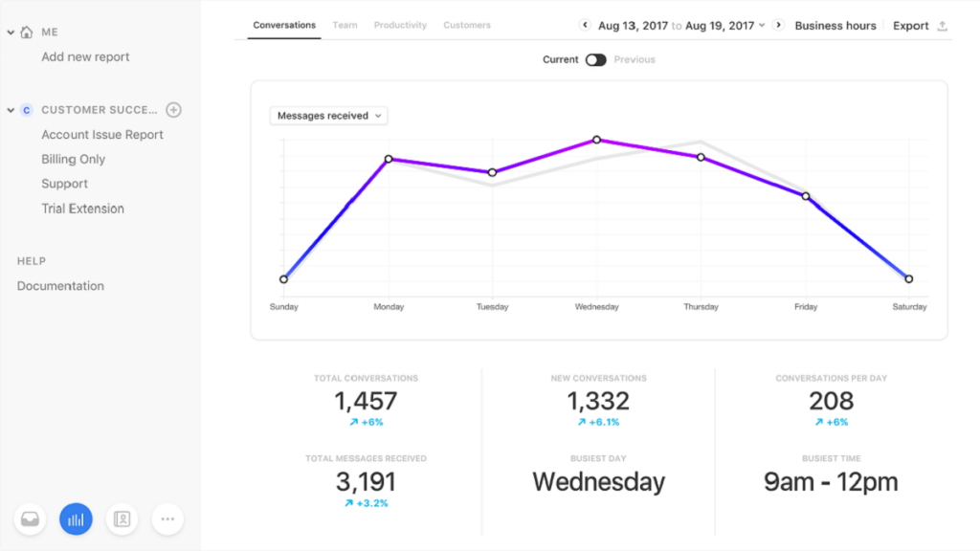Click the plus icon beside Customer Success
Viewport: 980px width, 551px height.
point(173,109)
